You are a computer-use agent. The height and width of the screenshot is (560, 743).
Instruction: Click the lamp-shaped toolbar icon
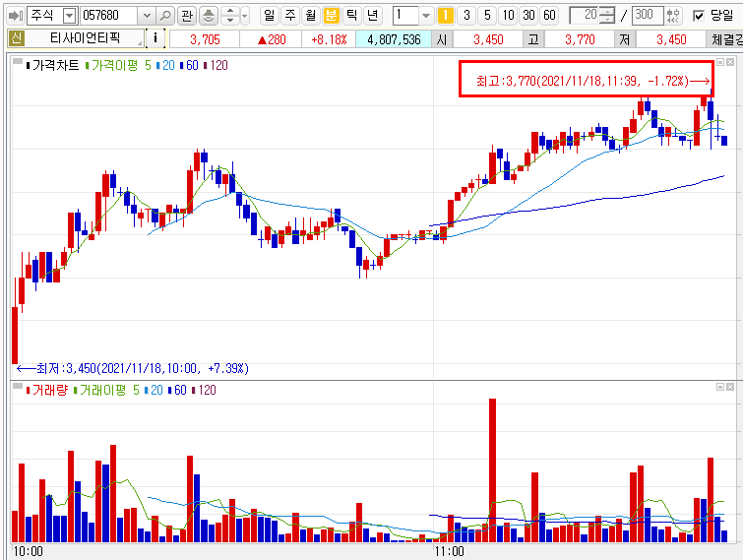(x=209, y=16)
